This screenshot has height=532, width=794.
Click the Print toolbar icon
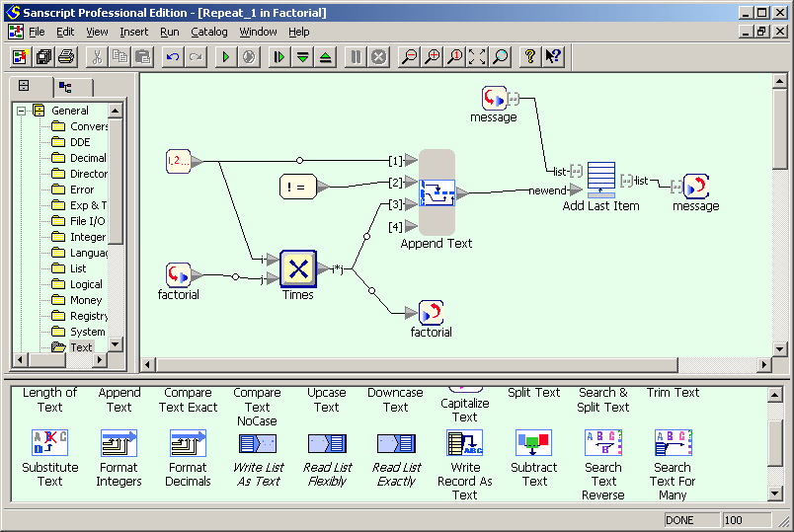point(66,56)
